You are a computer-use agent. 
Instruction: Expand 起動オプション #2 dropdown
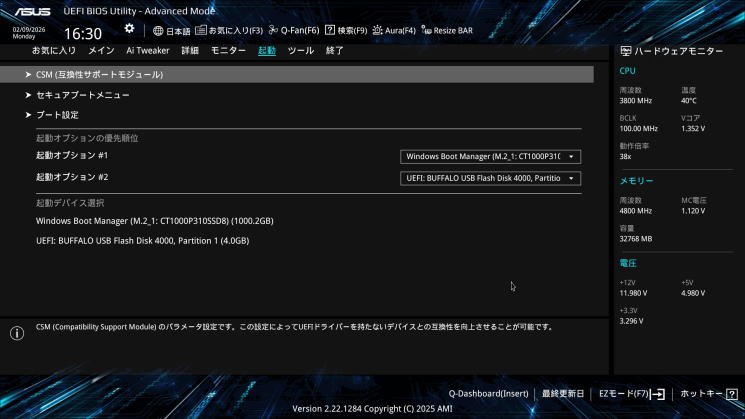point(490,178)
